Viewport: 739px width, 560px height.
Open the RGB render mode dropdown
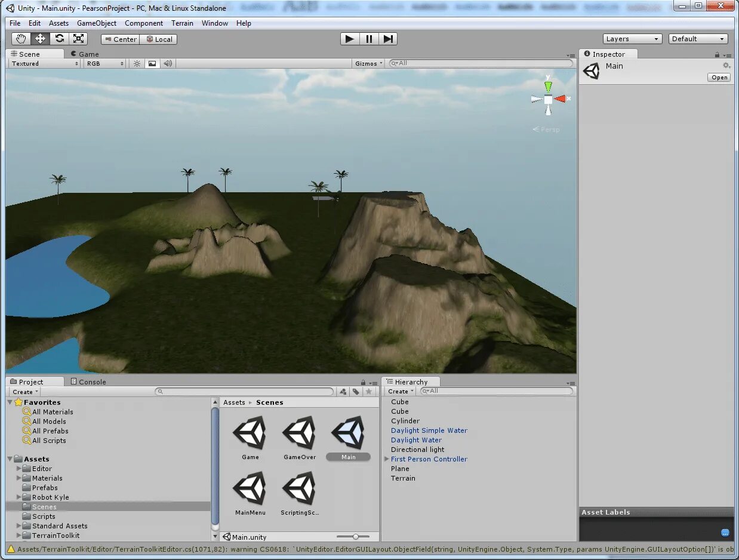(x=104, y=63)
